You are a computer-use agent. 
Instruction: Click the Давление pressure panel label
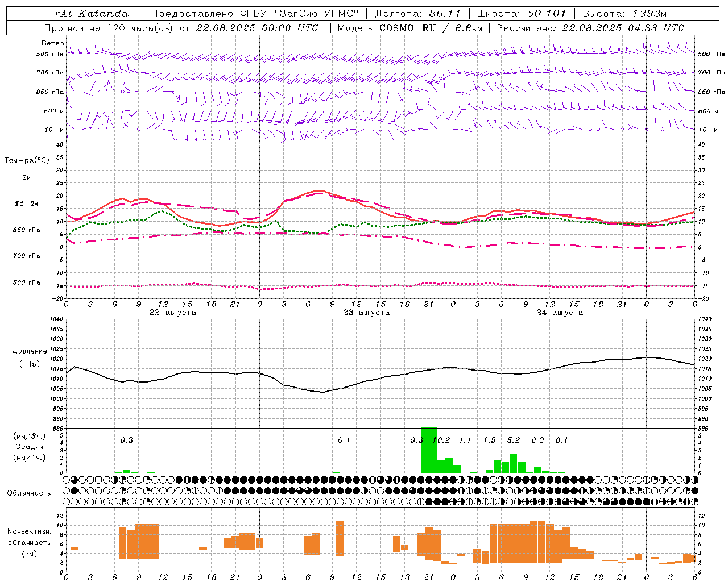30,351
